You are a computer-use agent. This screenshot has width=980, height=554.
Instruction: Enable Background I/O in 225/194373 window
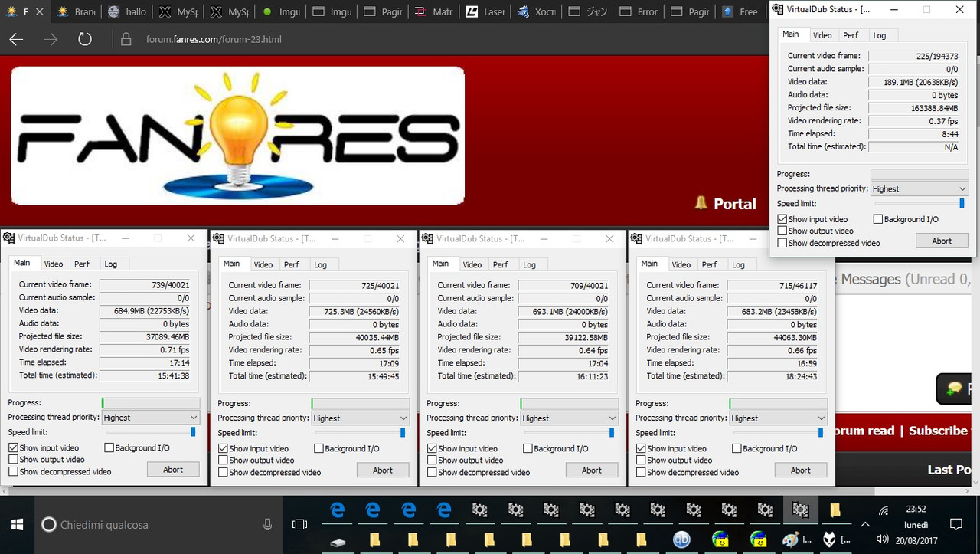point(877,219)
